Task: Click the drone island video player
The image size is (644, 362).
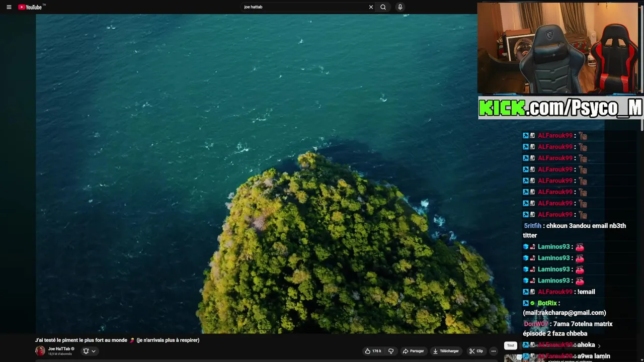Action: 256,173
